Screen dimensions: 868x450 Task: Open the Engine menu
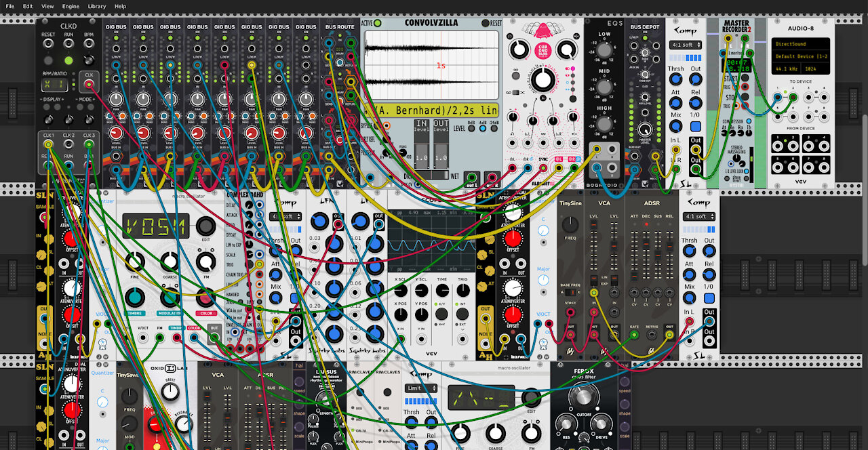coord(71,6)
